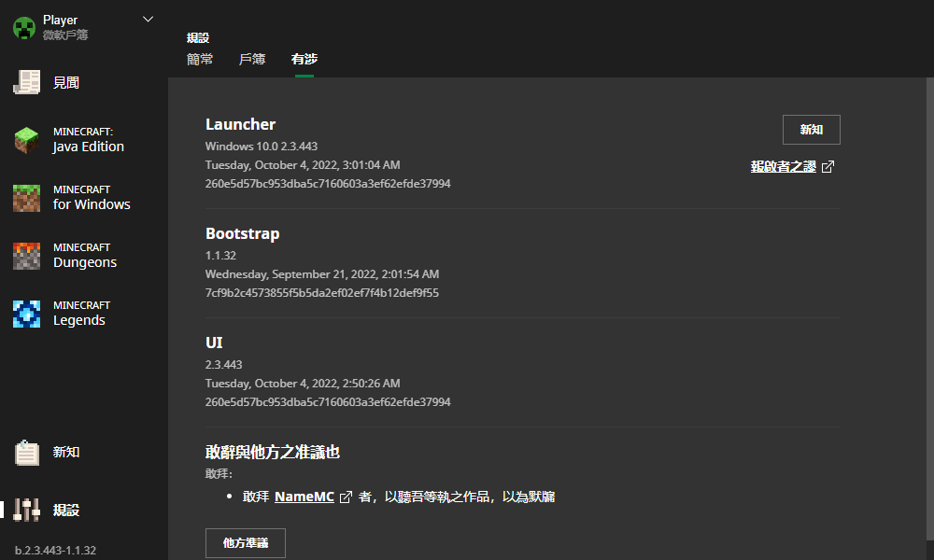Click the Bootstrap version 1.1.32 text
The width and height of the screenshot is (934, 560).
[220, 256]
